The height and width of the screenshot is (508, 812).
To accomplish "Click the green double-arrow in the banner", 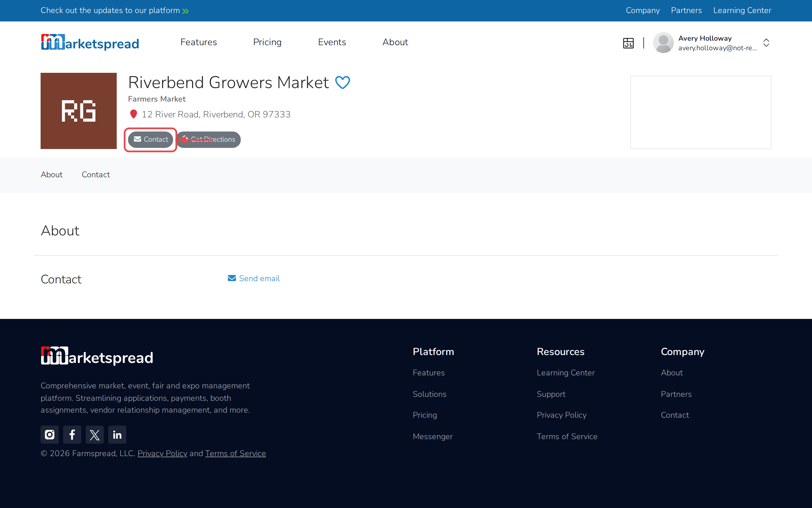I will pos(186,11).
